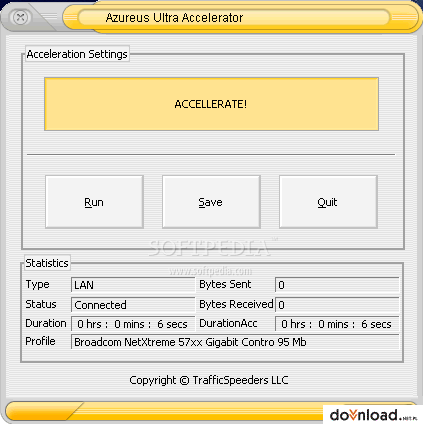Click the Save button
The image size is (423, 424).
pos(211,202)
